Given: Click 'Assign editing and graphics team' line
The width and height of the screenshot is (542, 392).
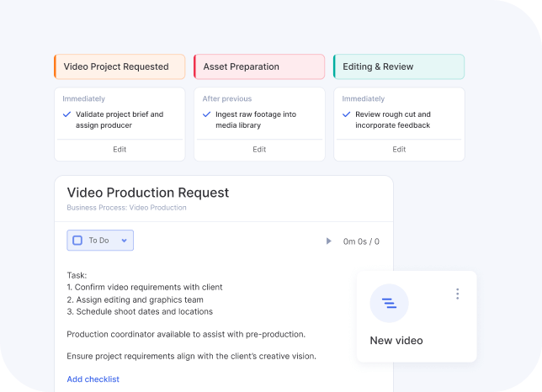Looking at the screenshot, I should pos(135,299).
